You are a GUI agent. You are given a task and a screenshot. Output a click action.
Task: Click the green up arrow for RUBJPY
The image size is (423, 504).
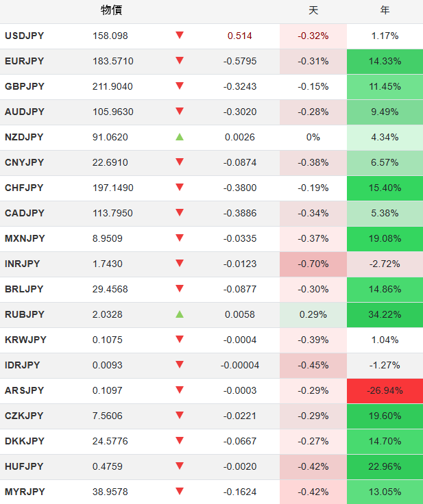pos(180,314)
